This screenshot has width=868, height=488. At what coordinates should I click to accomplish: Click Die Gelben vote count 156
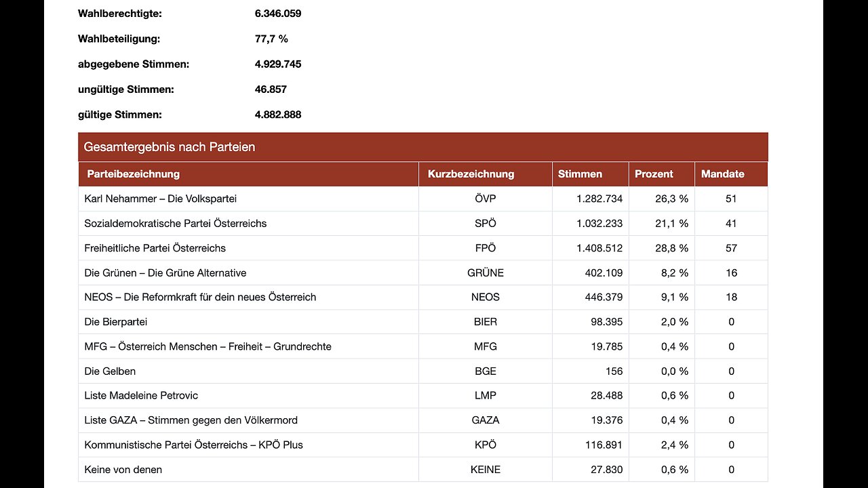tap(614, 371)
